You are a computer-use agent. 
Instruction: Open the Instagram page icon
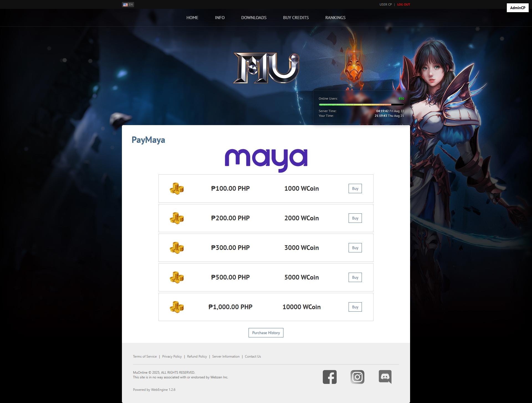(357, 377)
